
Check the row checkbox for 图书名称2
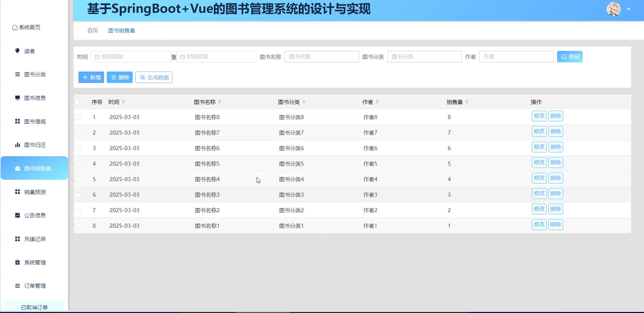pos(78,210)
